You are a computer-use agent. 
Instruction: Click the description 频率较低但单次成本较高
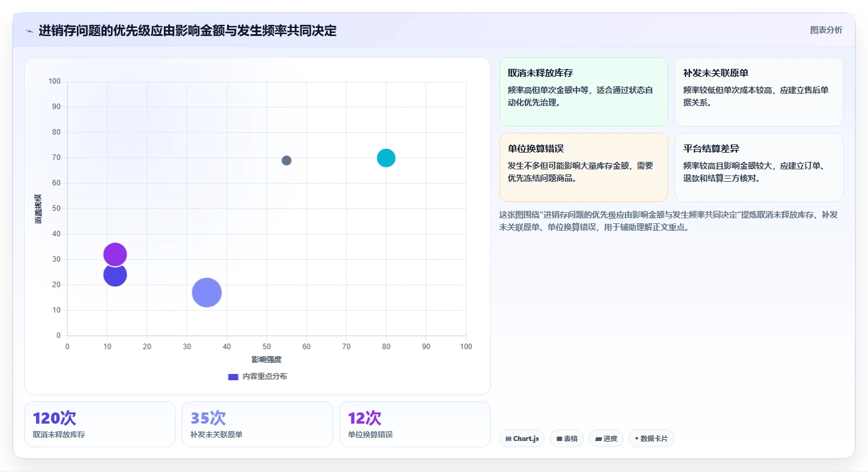coord(756,96)
